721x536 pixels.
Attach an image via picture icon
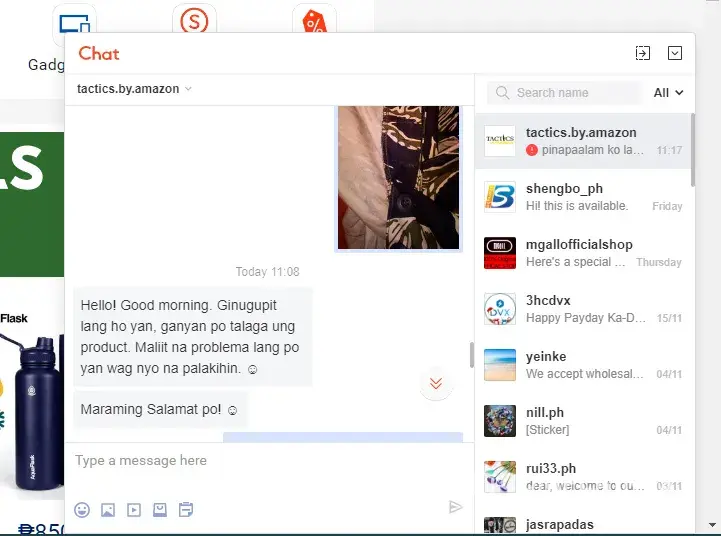point(108,510)
